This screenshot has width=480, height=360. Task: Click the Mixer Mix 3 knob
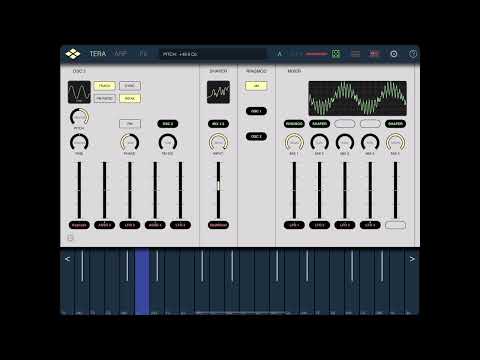pyautogui.click(x=345, y=143)
